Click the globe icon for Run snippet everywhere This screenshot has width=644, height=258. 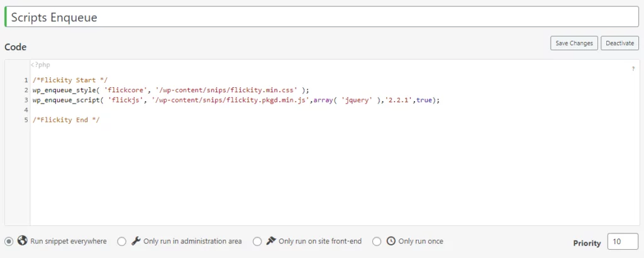(x=22, y=241)
